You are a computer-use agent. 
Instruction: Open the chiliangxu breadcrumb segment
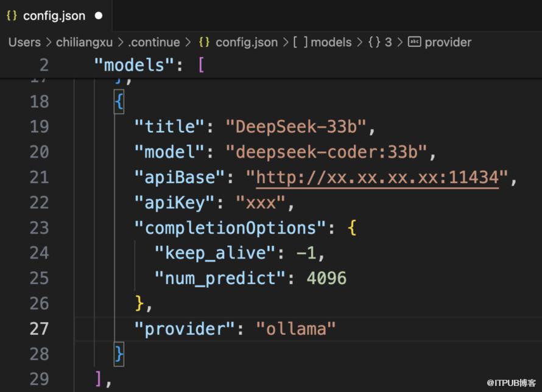84,42
